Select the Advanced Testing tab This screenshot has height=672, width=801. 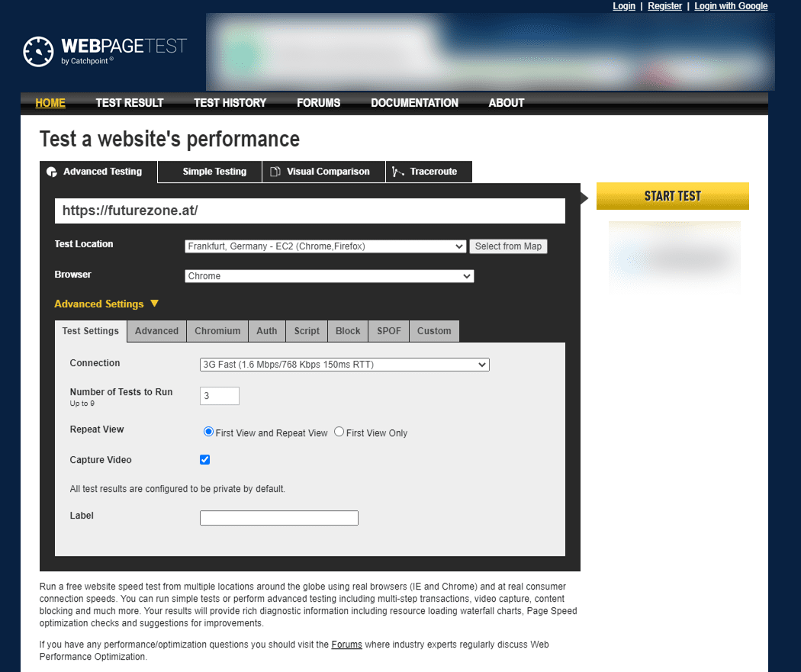tap(98, 172)
